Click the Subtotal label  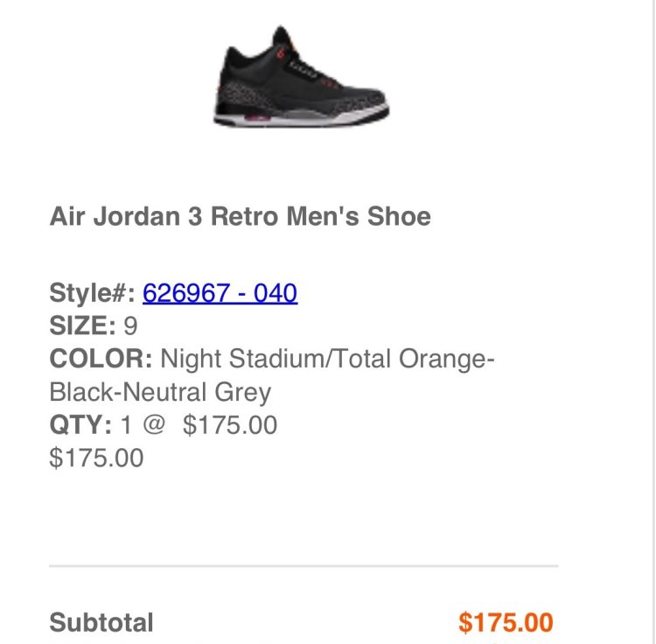tap(101, 623)
